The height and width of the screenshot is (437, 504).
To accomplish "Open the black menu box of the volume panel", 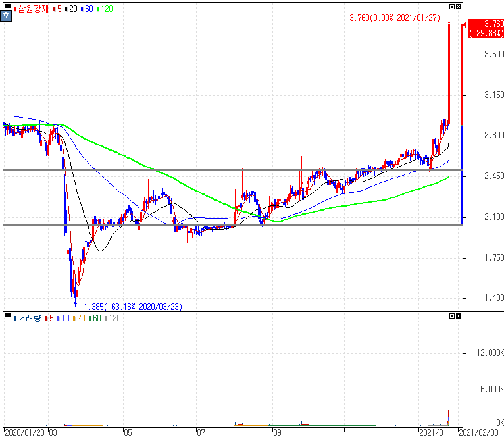I will coord(8,315).
